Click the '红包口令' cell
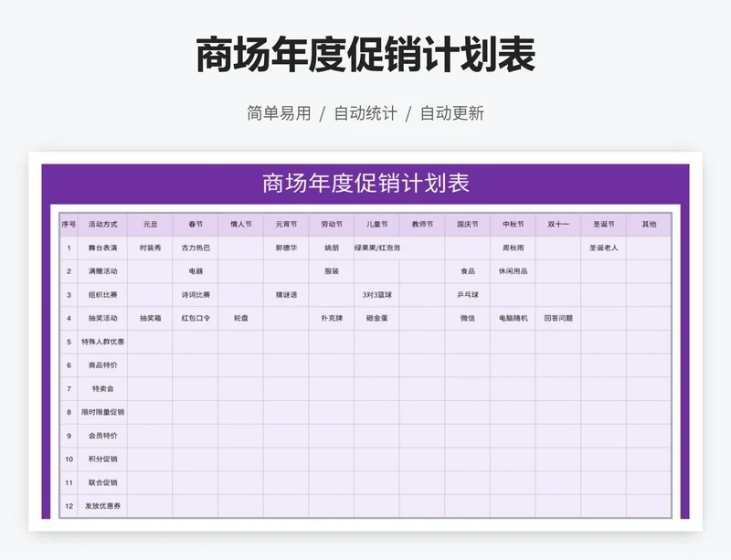This screenshot has width=731, height=560. click(196, 319)
